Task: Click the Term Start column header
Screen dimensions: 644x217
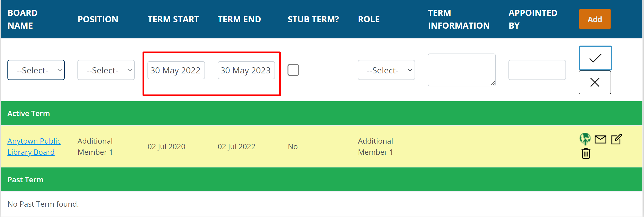Action: [173, 19]
